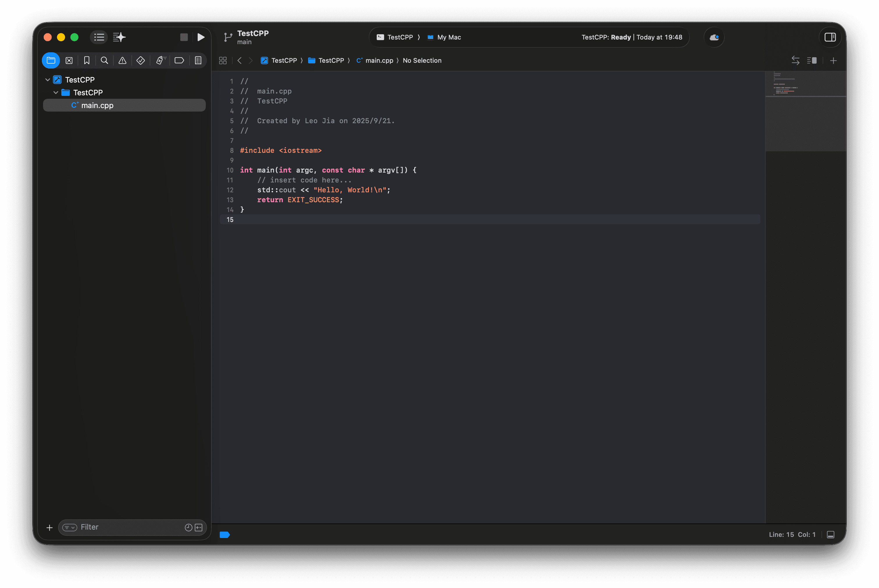Open the Issue navigator warning icon
This screenshot has height=588, width=879.
tap(122, 60)
